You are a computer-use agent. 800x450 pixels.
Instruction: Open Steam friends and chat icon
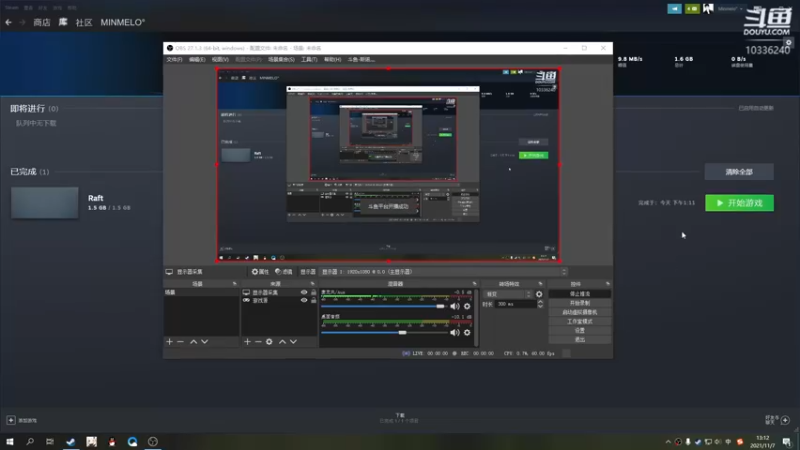click(x=785, y=420)
